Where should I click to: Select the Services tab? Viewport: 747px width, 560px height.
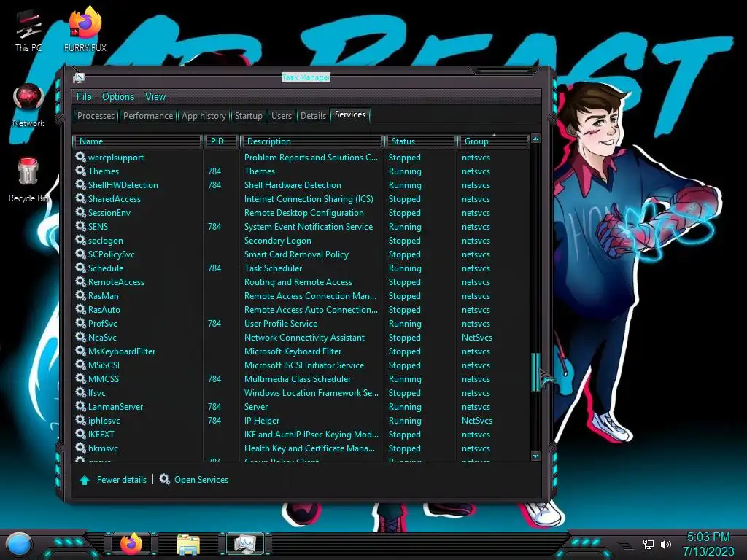(x=350, y=114)
